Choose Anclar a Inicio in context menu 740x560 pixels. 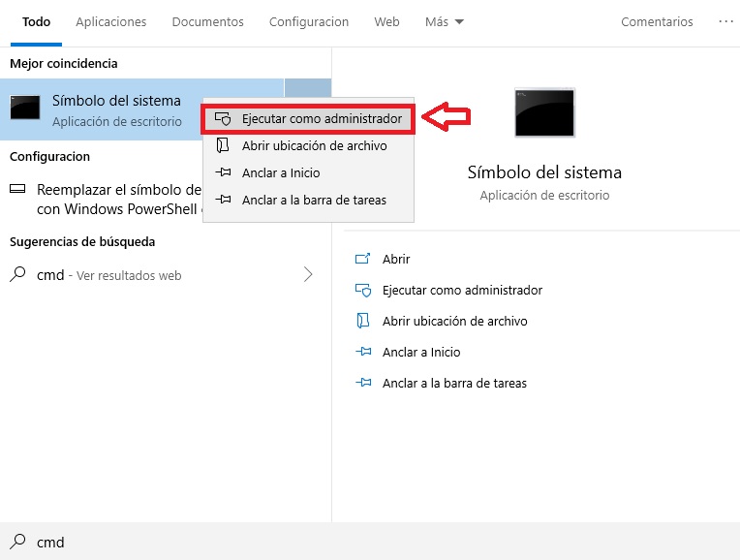pyautogui.click(x=309, y=172)
